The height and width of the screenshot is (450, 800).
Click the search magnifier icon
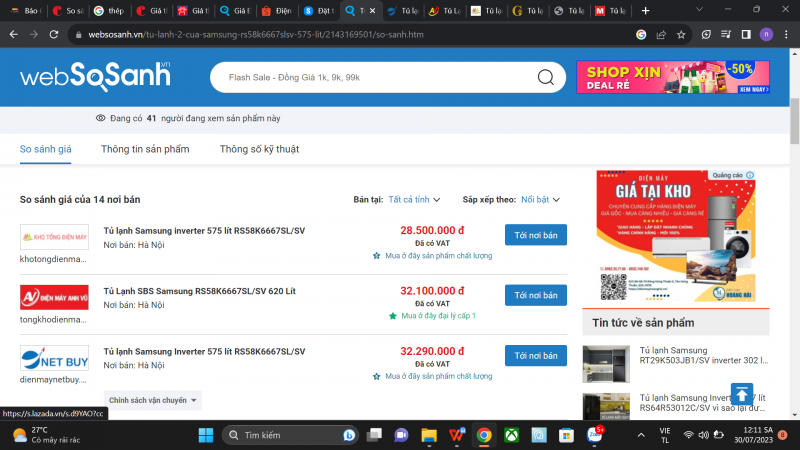[546, 77]
